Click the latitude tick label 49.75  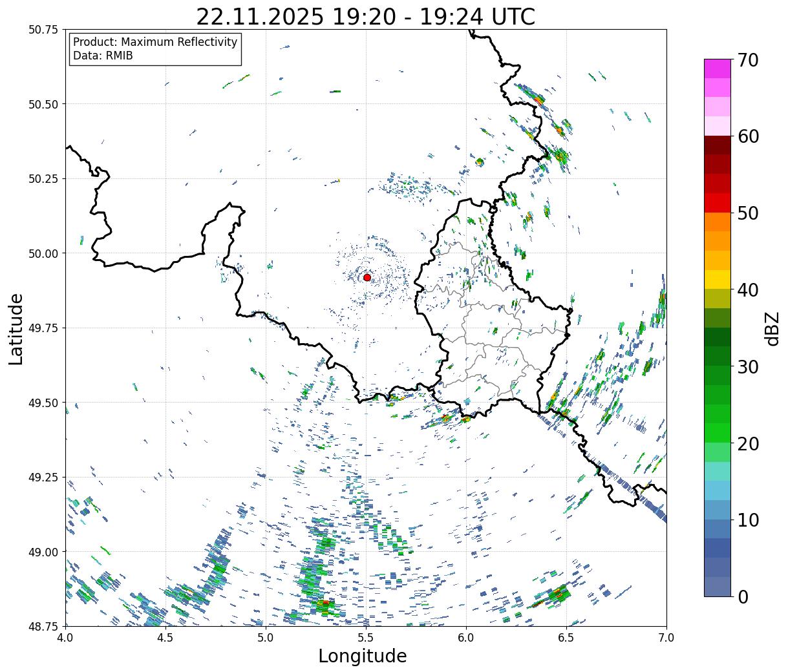coord(43,328)
